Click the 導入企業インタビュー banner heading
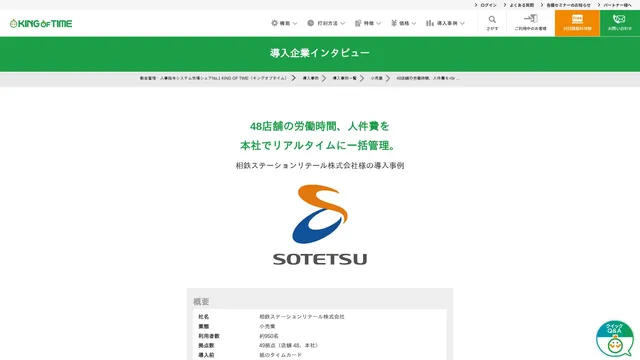Image resolution: width=640 pixels, height=360 pixels. 320,53
